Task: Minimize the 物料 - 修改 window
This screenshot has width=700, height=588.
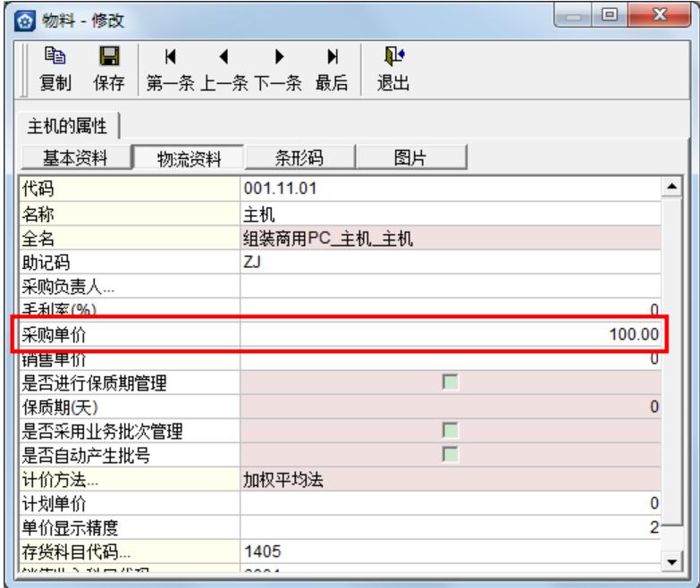Action: 573,14
